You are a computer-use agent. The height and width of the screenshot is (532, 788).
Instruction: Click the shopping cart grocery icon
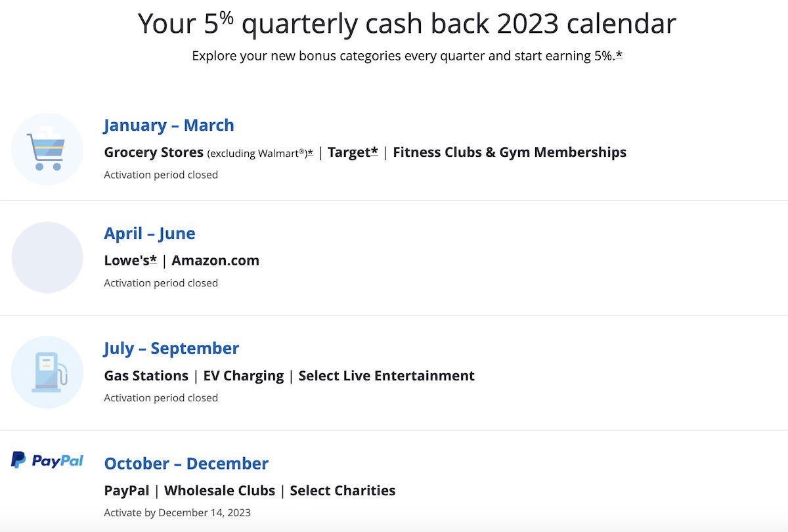pos(47,149)
